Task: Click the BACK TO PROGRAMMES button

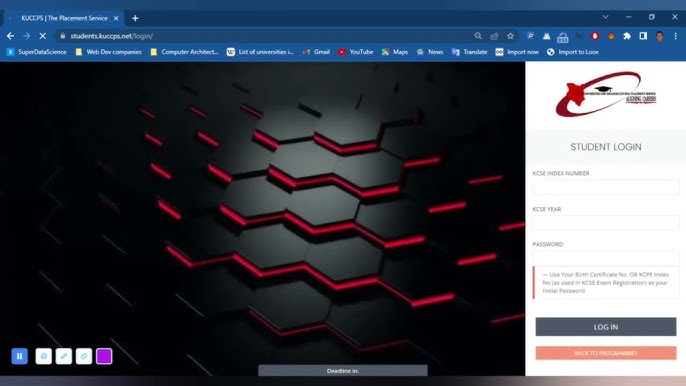Action: pyautogui.click(x=606, y=353)
